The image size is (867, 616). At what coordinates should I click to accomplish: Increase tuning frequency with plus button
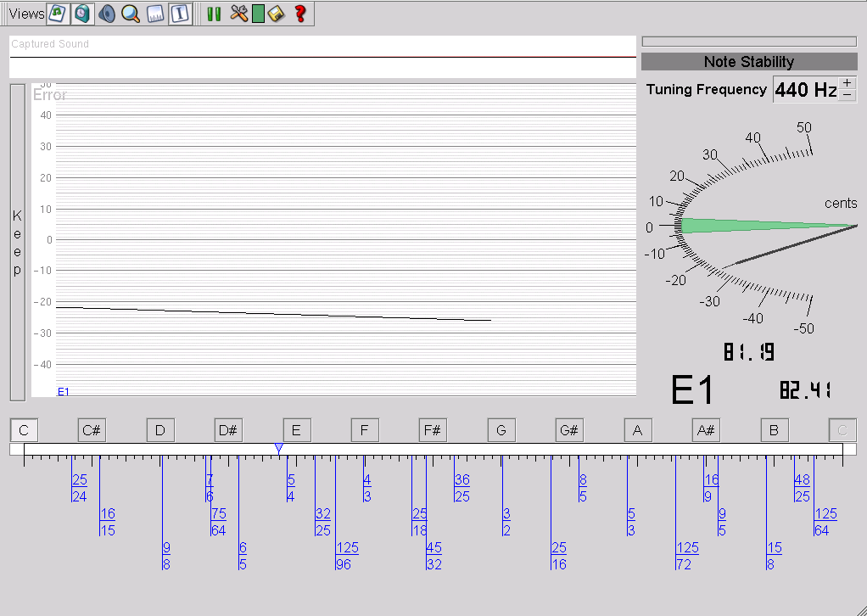(847, 82)
